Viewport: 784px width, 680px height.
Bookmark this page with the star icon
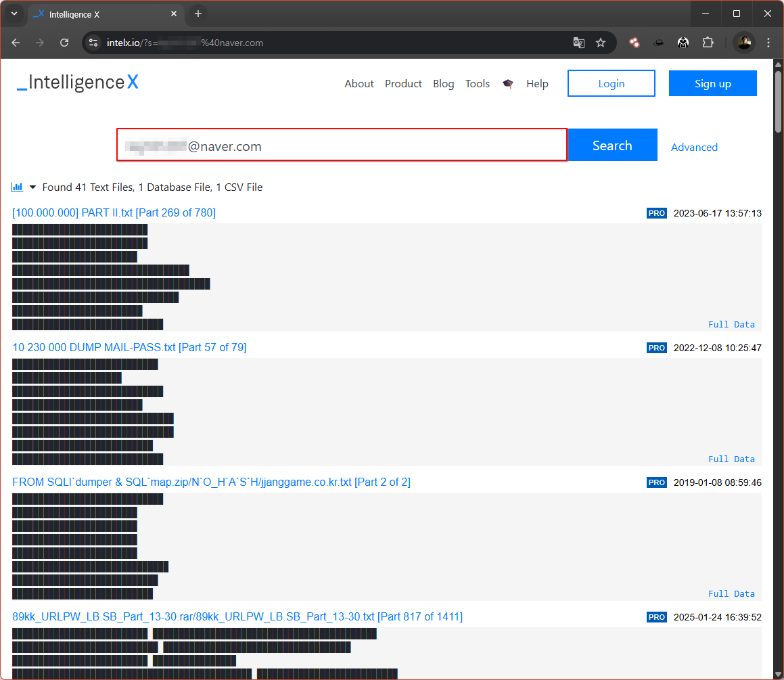point(601,43)
